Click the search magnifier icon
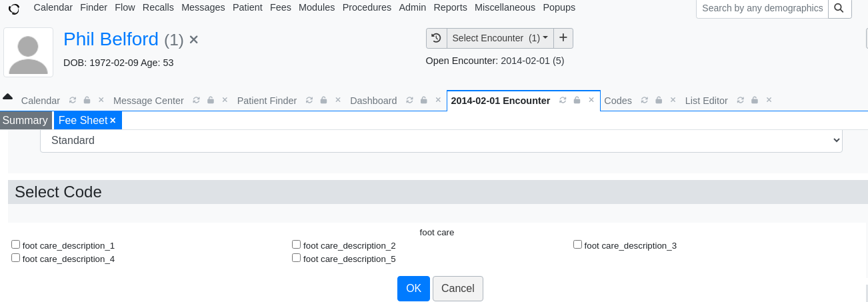Screen dimensions: 868x302 click(839, 8)
